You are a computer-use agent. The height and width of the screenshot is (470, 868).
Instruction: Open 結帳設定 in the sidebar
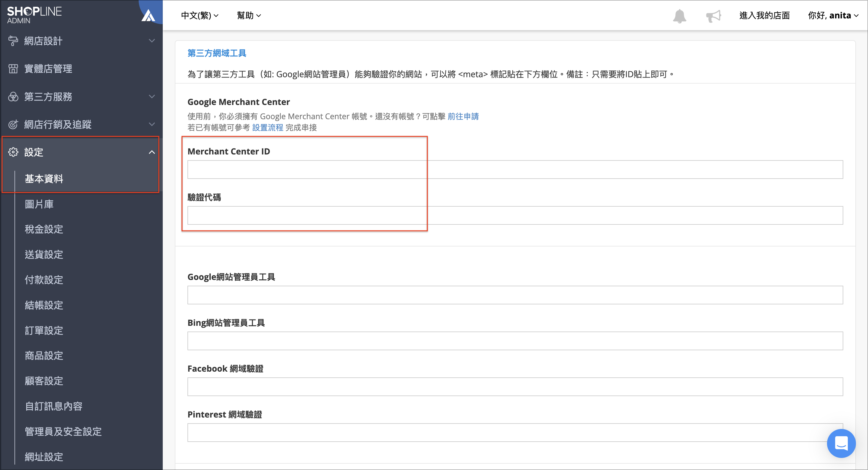click(x=44, y=305)
